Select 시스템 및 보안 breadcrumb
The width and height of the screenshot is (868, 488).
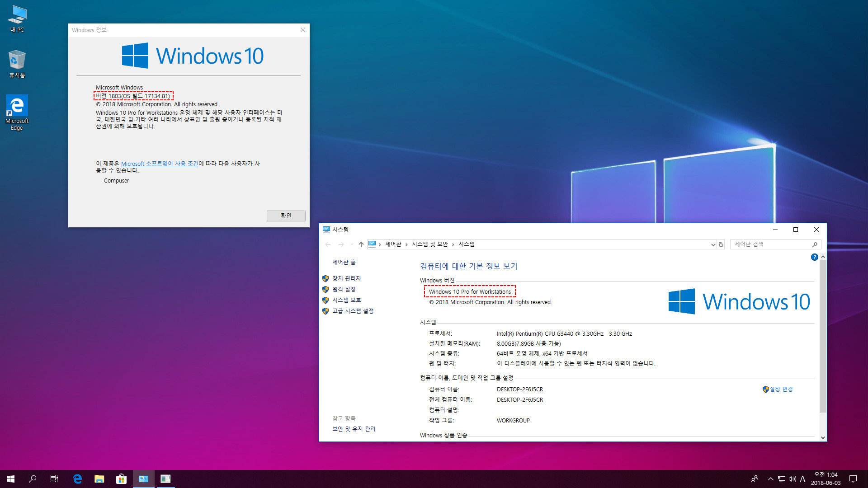tap(429, 244)
